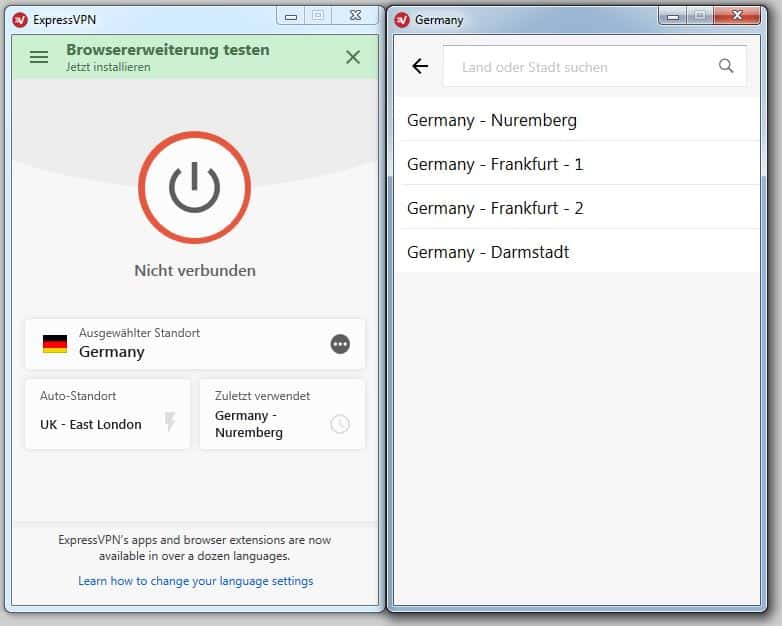Click logo icon in Germany title bar
782x626 pixels.
pos(402,20)
